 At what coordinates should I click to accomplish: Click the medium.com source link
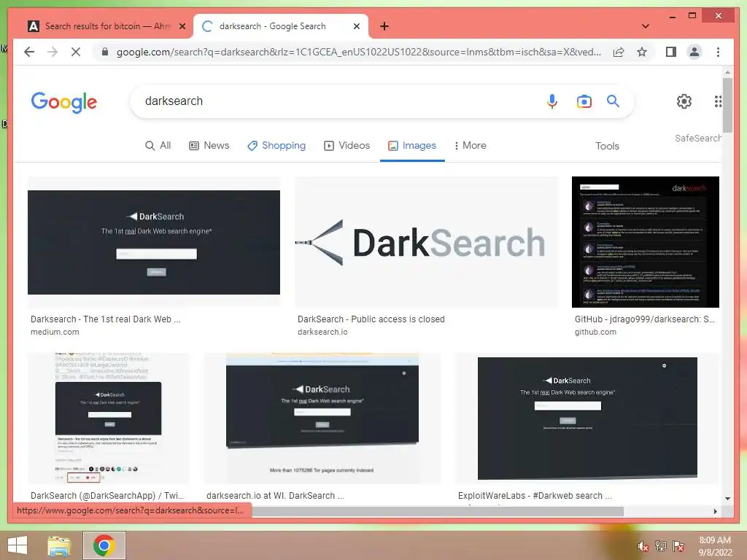click(x=55, y=332)
